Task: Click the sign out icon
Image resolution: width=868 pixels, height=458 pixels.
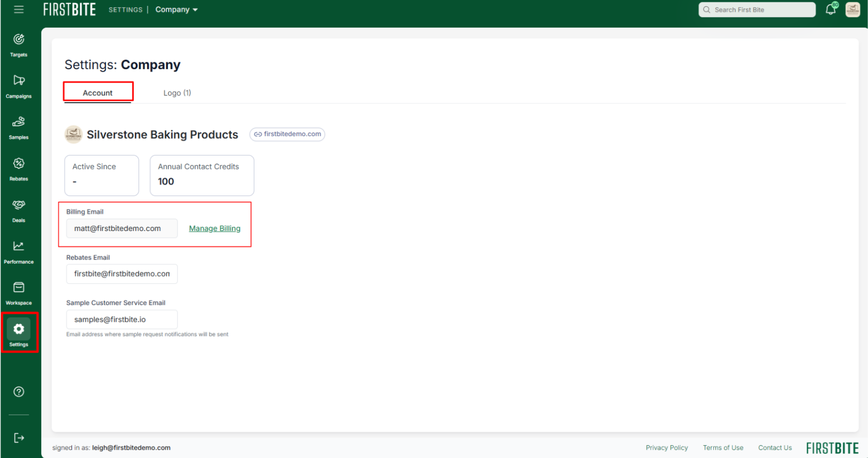Action: click(x=18, y=438)
